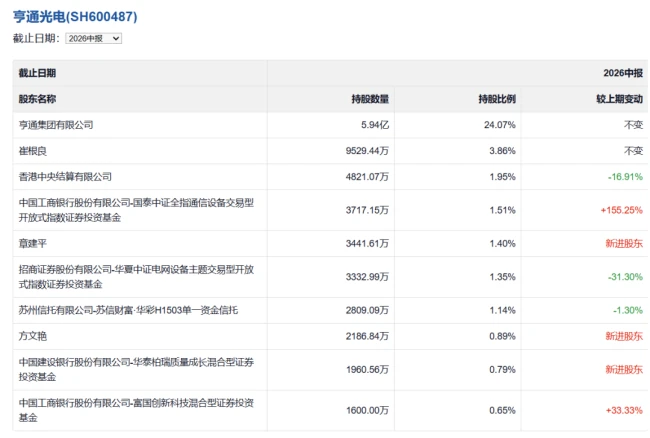Select the holding amount 9529.44万
Image resolution: width=650 pixels, height=438 pixels.
367,151
